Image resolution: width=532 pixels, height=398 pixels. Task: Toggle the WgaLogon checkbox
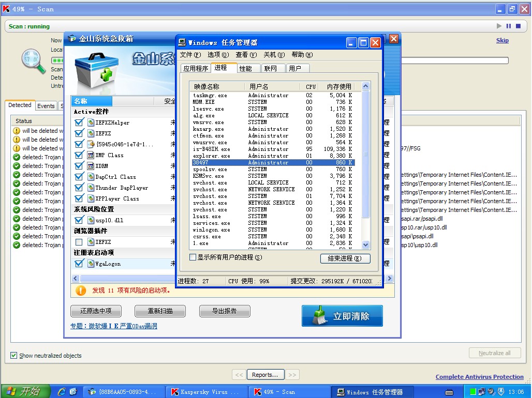pyautogui.click(x=79, y=264)
